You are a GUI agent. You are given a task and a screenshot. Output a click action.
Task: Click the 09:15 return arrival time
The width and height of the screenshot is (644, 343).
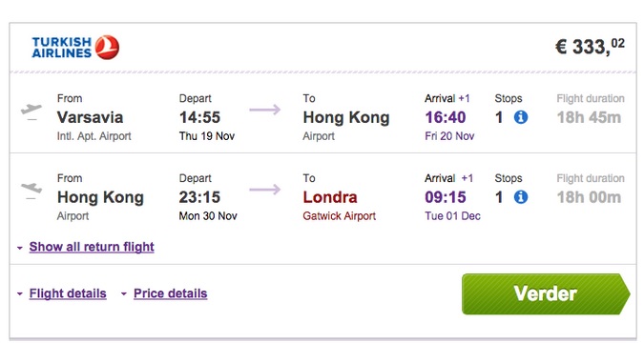pos(446,197)
